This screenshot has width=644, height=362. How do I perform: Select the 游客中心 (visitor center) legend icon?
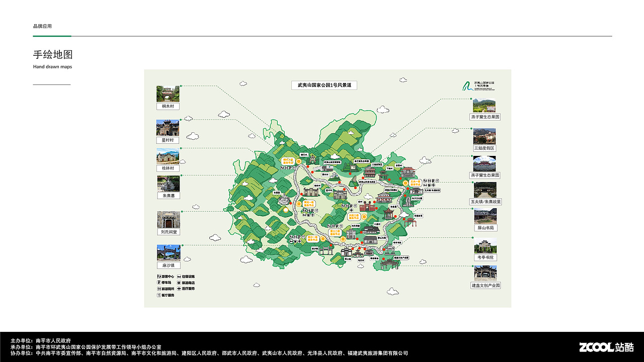[159, 277]
